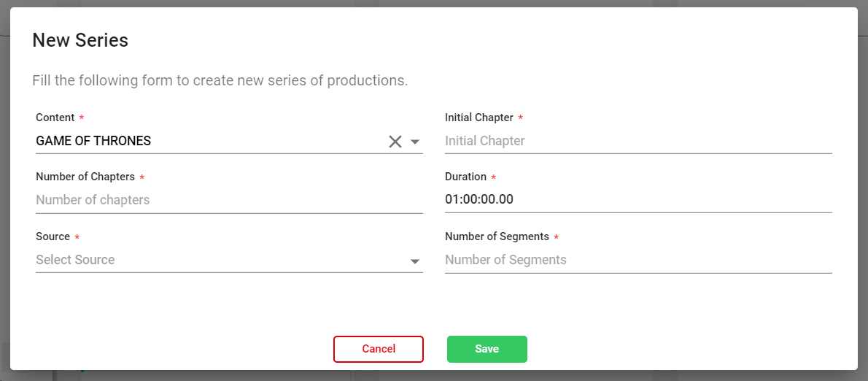Click the GAME OF THRONES selected value
The image size is (868, 381).
(93, 141)
